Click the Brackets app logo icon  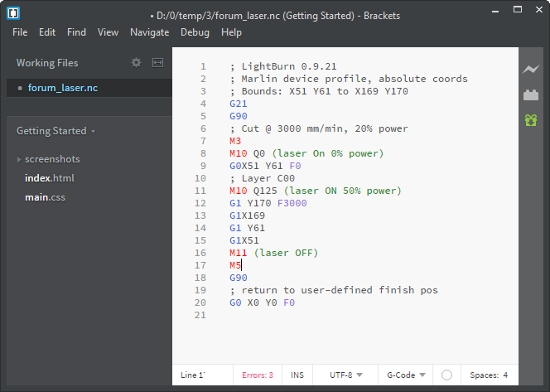13,13
